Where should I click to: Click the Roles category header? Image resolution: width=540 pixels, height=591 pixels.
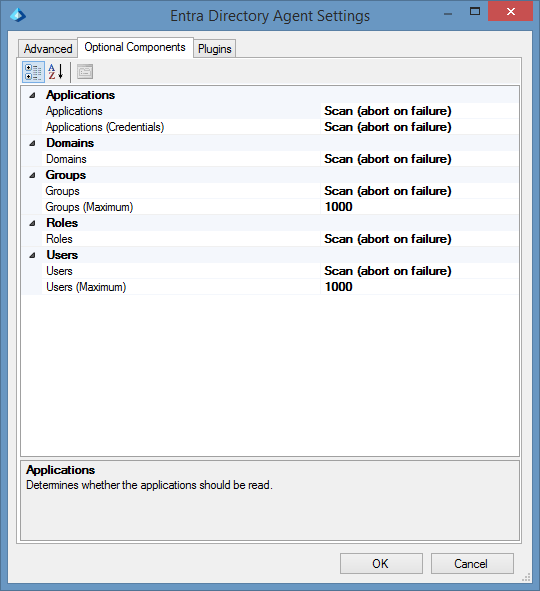pyautogui.click(x=62, y=223)
